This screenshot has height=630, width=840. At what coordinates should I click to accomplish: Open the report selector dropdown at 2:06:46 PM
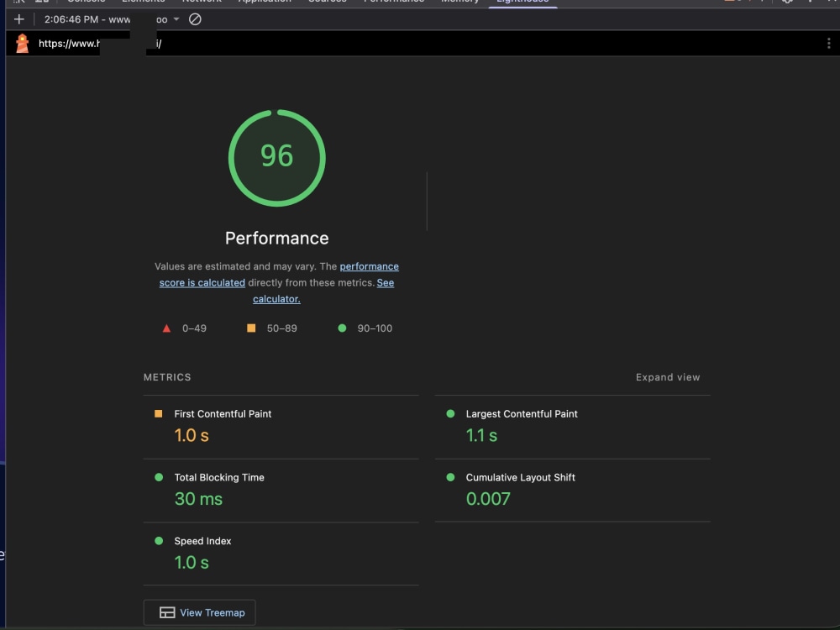click(x=112, y=19)
